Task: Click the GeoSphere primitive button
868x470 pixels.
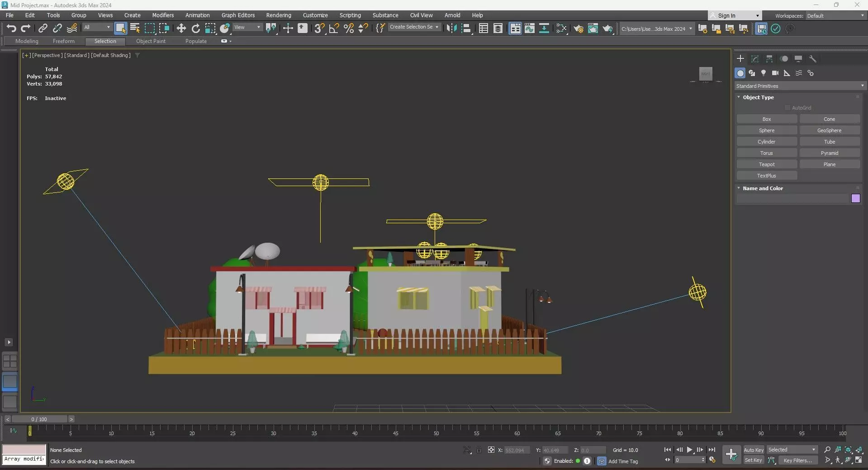Action: click(830, 130)
